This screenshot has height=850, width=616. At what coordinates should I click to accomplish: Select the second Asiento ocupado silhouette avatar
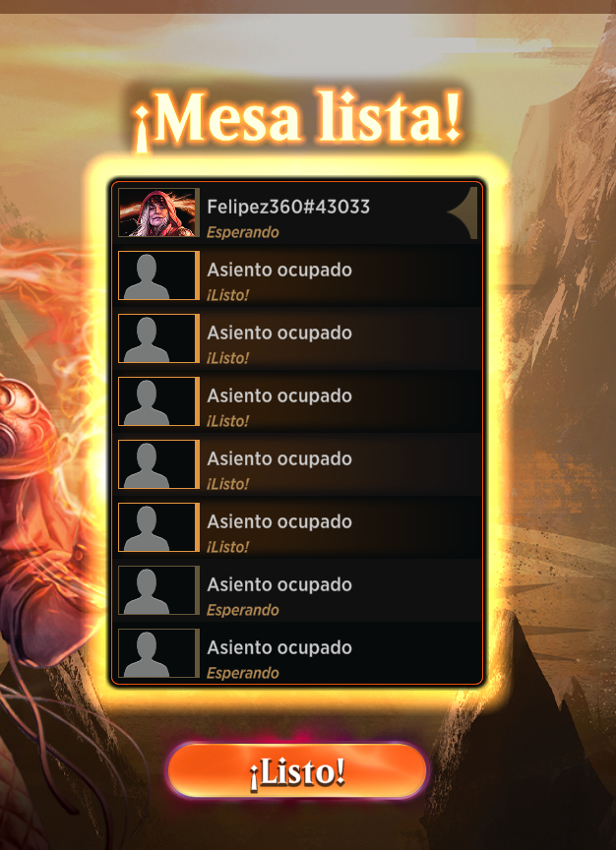[158, 338]
